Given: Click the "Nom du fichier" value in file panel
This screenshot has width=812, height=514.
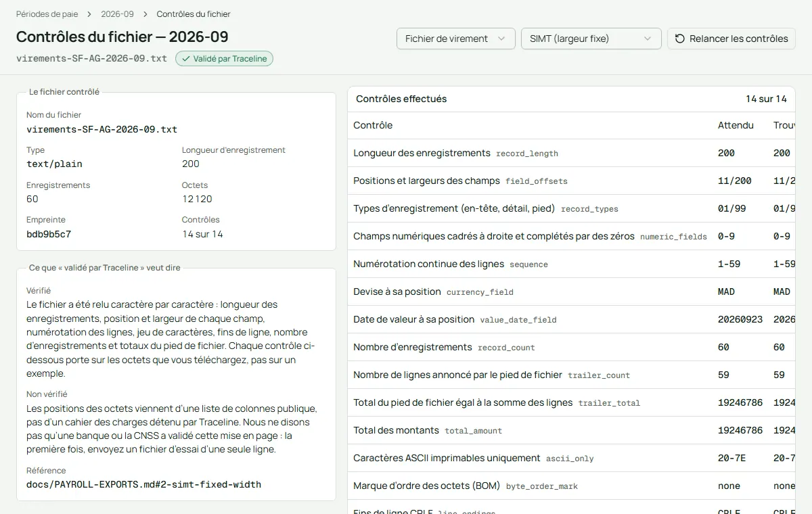Looking at the screenshot, I should (101, 129).
